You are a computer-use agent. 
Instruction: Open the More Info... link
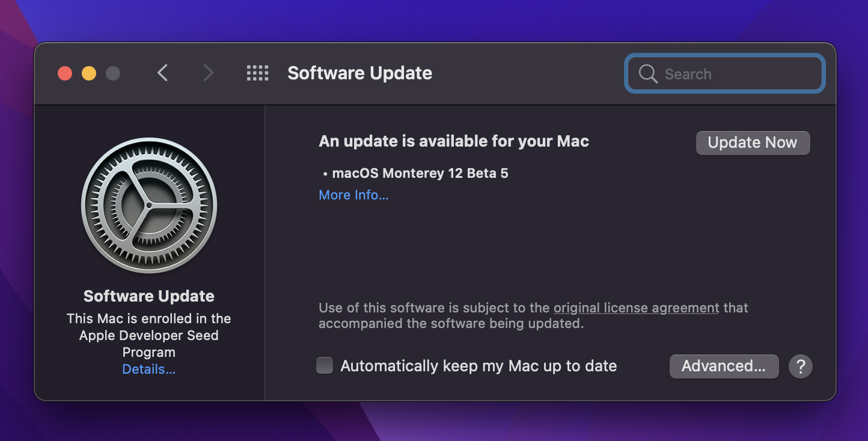pyautogui.click(x=353, y=195)
